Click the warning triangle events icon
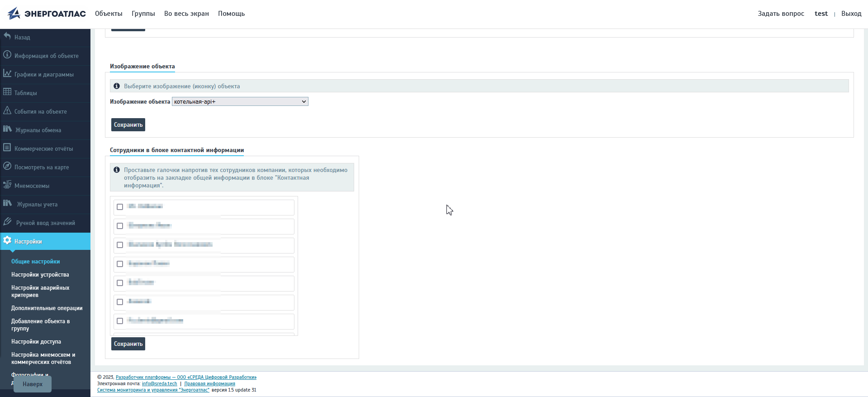Viewport: 868px width, 397px height. pyautogui.click(x=7, y=110)
